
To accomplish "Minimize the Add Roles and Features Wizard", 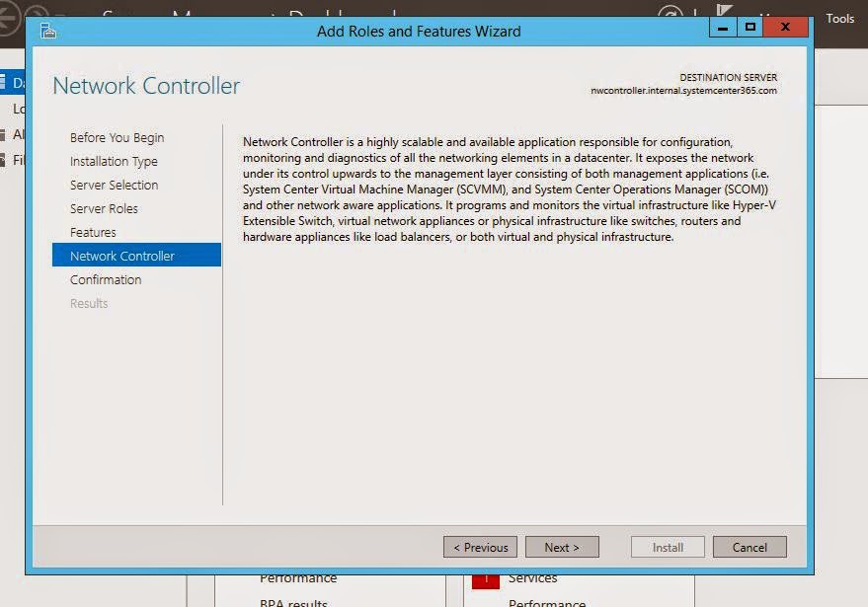I will point(723,27).
